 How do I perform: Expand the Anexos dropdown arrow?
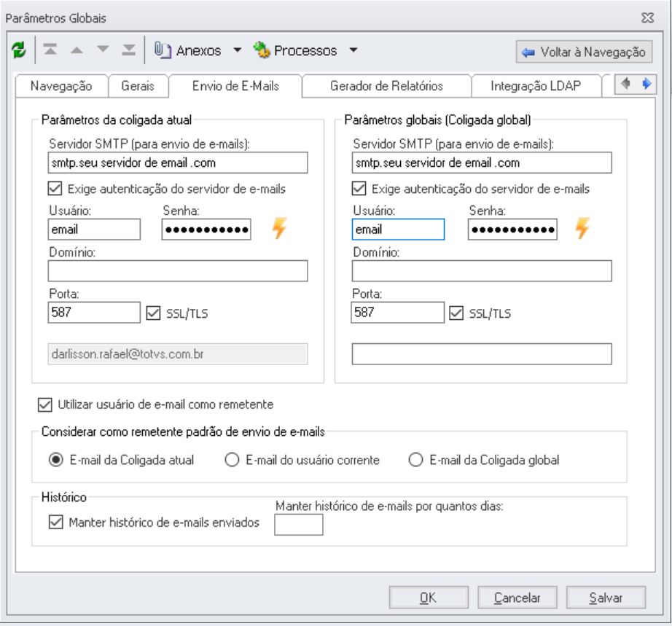[x=237, y=50]
